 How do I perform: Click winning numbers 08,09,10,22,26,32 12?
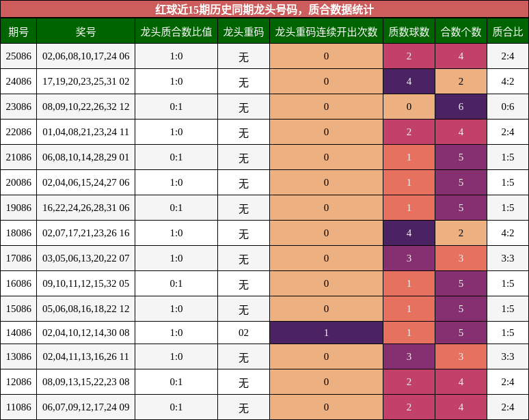click(x=85, y=107)
